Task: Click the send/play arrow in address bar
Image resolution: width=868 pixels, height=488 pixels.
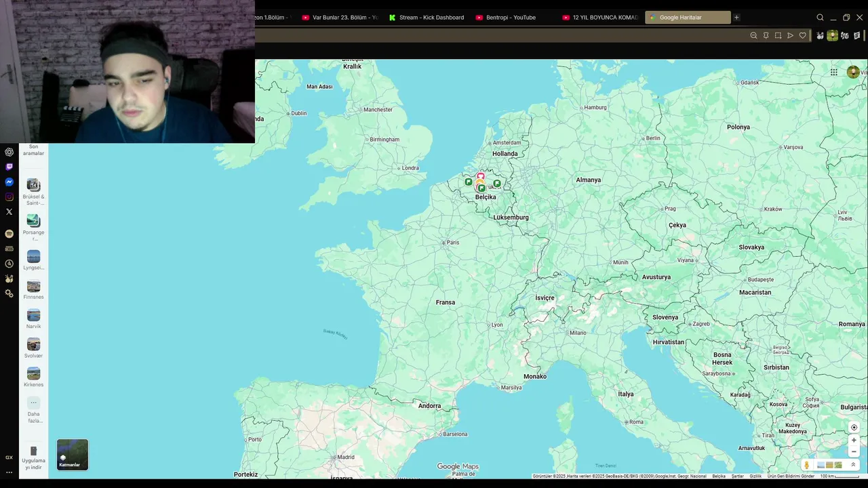Action: tap(790, 35)
